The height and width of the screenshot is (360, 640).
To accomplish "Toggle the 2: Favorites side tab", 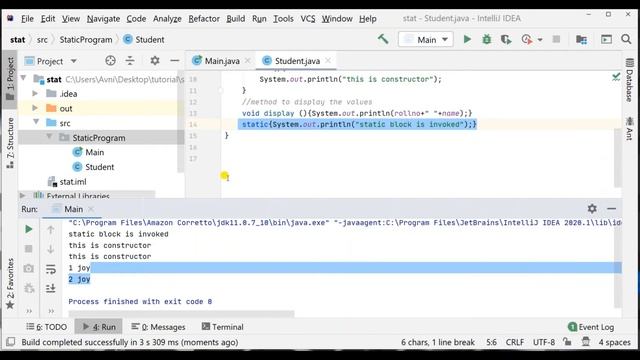I will (x=10, y=284).
